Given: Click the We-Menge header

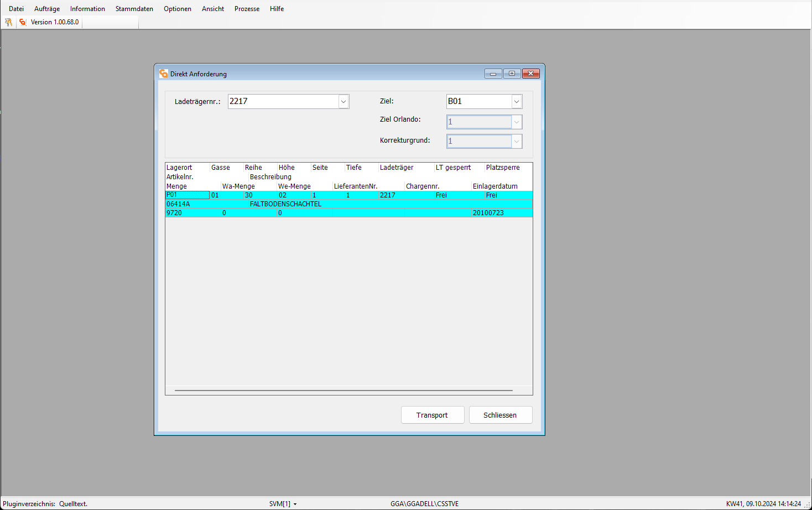Looking at the screenshot, I should (x=294, y=186).
